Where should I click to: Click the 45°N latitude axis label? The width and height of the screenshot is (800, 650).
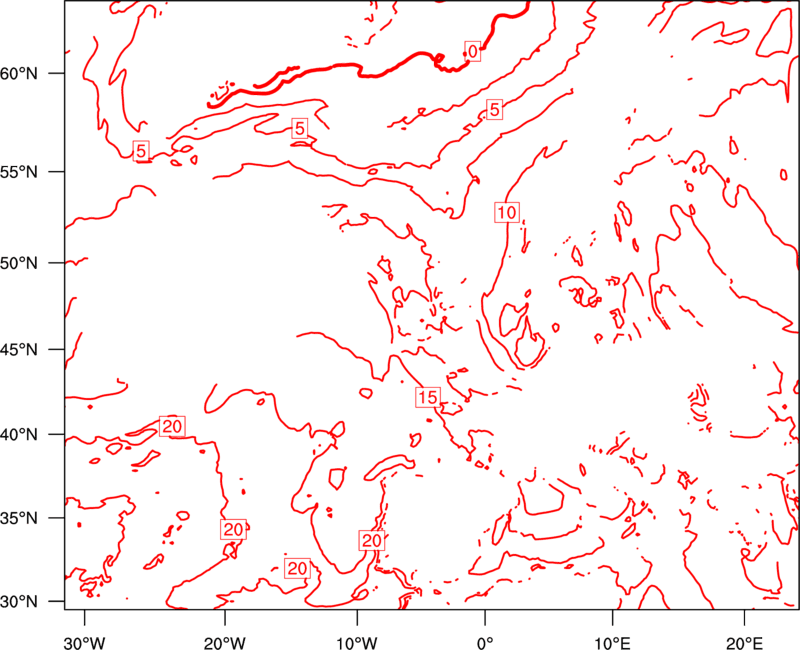tap(19, 349)
